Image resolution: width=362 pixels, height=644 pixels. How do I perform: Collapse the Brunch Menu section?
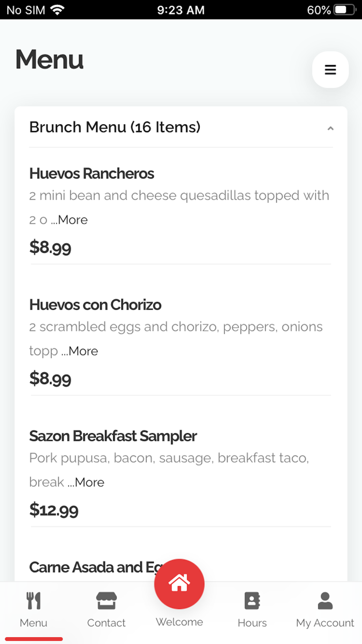click(330, 128)
